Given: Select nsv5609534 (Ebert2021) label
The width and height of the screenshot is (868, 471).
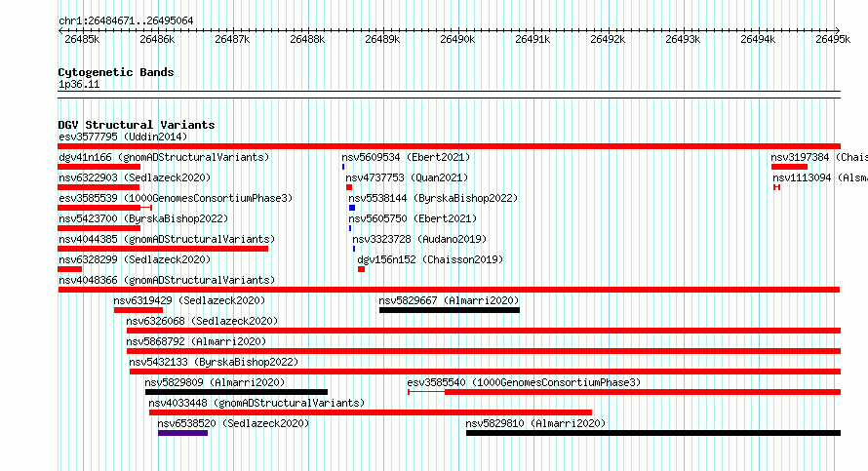Looking at the screenshot, I should (406, 157).
